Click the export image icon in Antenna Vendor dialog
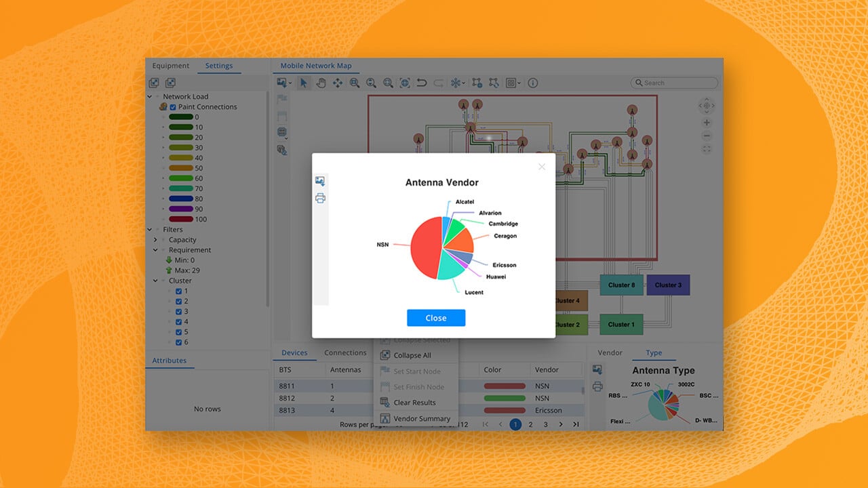868x488 pixels. [320, 182]
